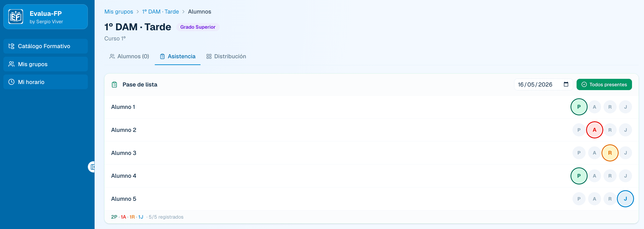Toggle Alumno 2 red A status
Image resolution: width=644 pixels, height=229 pixels.
coord(594,130)
